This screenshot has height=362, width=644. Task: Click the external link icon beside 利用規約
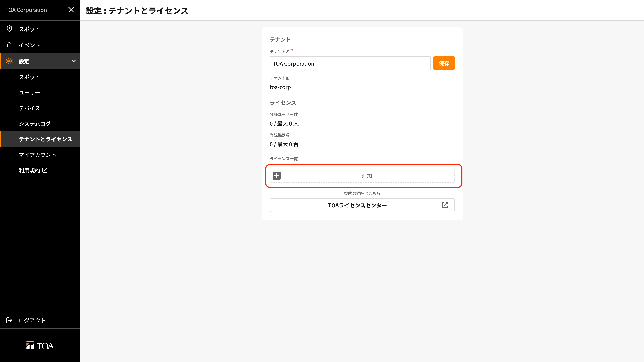tap(45, 170)
